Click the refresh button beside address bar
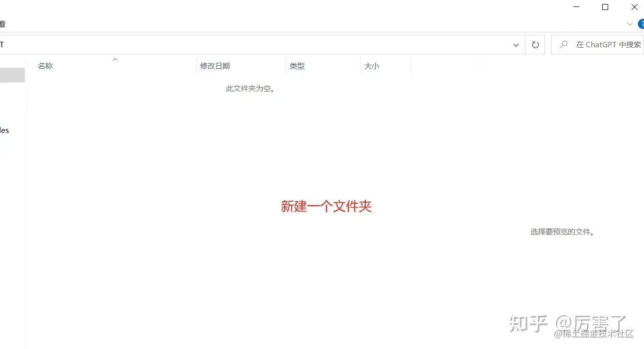The height and width of the screenshot is (349, 644). pyautogui.click(x=536, y=45)
